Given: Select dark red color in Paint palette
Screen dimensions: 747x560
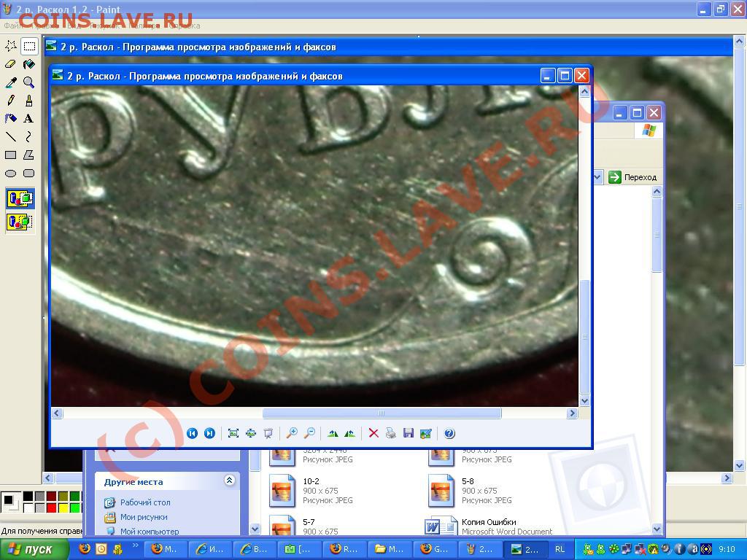Looking at the screenshot, I should [x=52, y=497].
